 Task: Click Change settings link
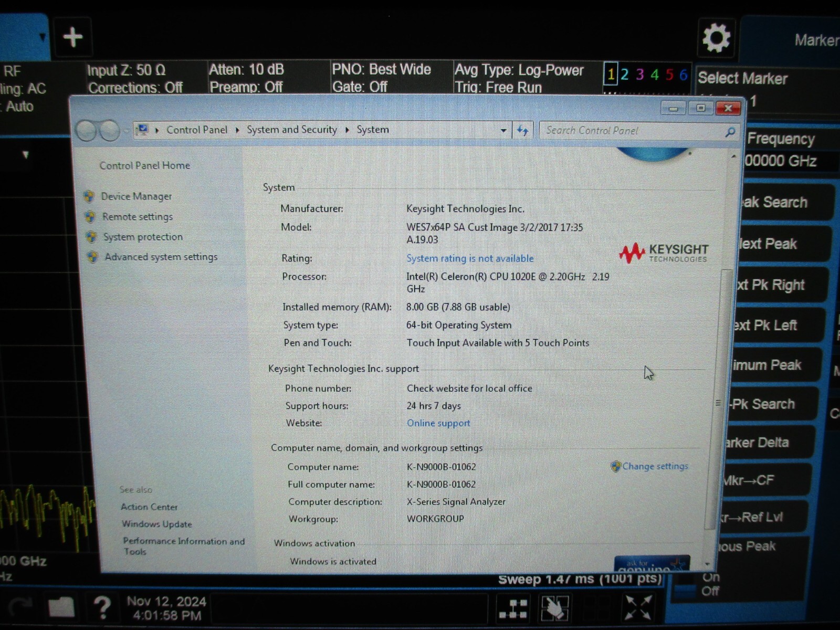(655, 466)
